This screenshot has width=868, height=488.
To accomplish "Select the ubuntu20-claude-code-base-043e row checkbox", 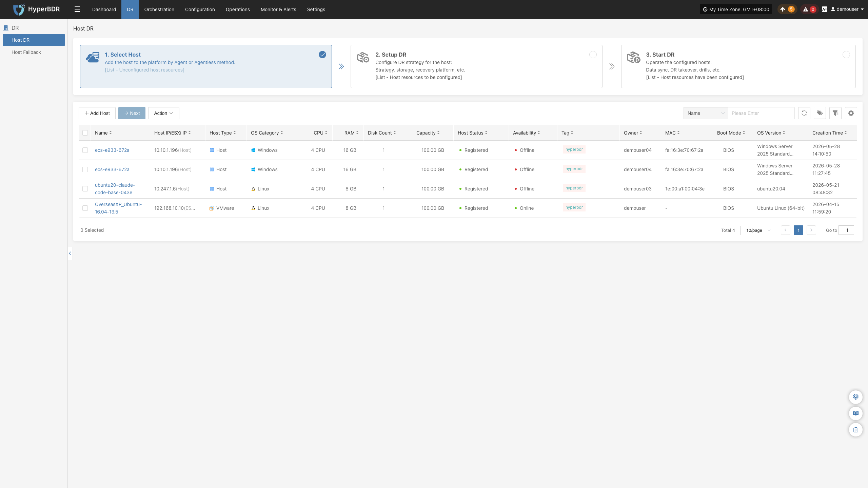I will 85,189.
